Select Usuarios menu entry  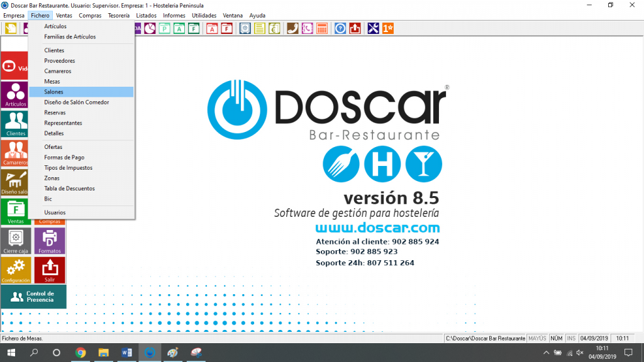click(x=81, y=212)
